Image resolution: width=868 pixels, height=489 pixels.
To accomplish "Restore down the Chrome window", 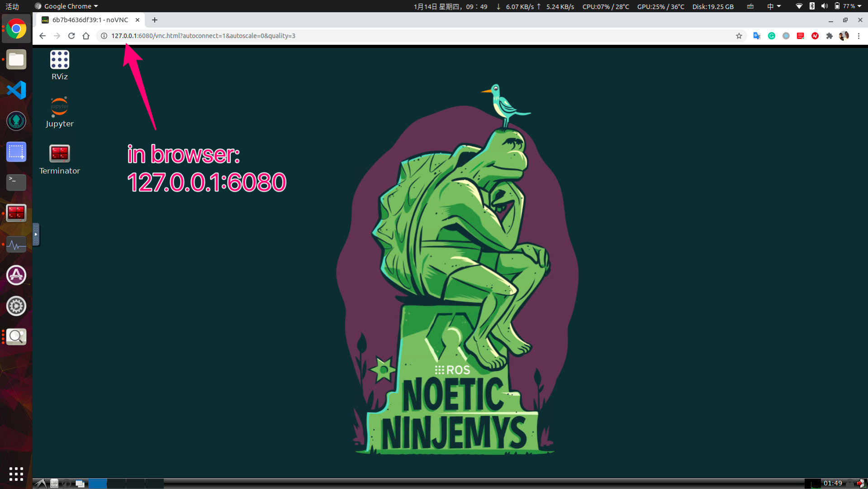I will [x=845, y=20].
